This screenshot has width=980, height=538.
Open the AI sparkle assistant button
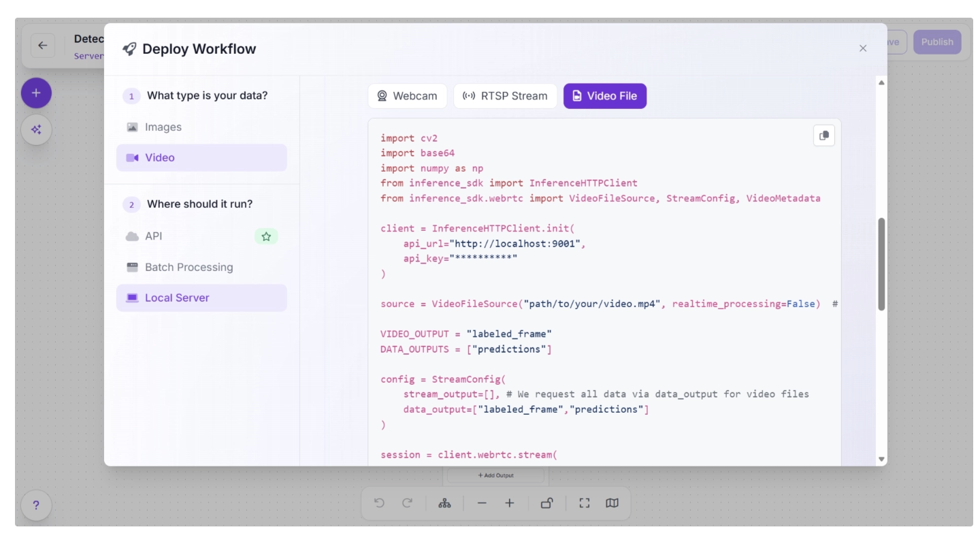[x=36, y=129]
